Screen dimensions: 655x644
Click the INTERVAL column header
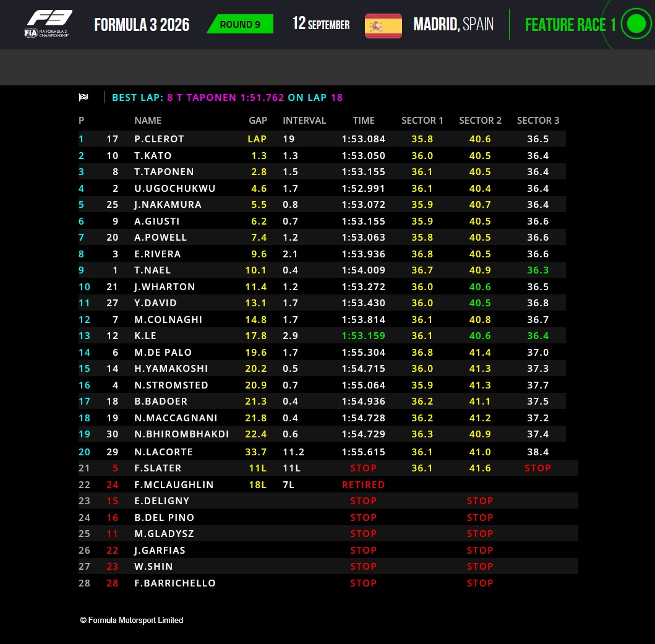[x=304, y=121]
